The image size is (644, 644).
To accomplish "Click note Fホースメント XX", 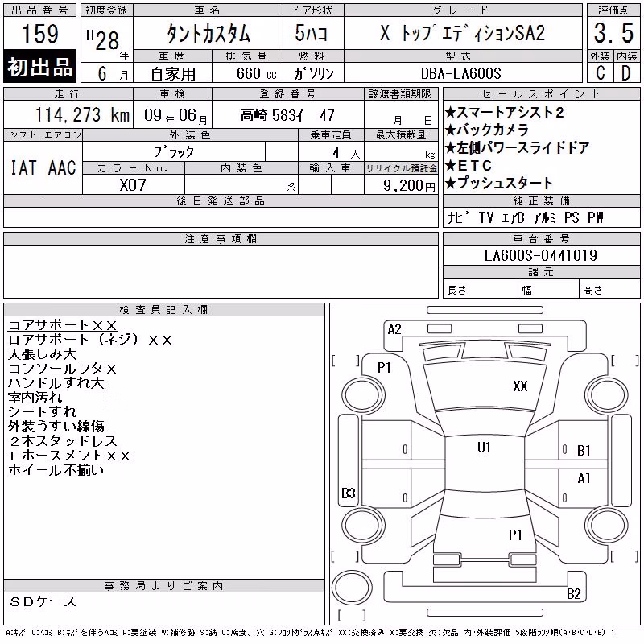I will coord(70,456).
